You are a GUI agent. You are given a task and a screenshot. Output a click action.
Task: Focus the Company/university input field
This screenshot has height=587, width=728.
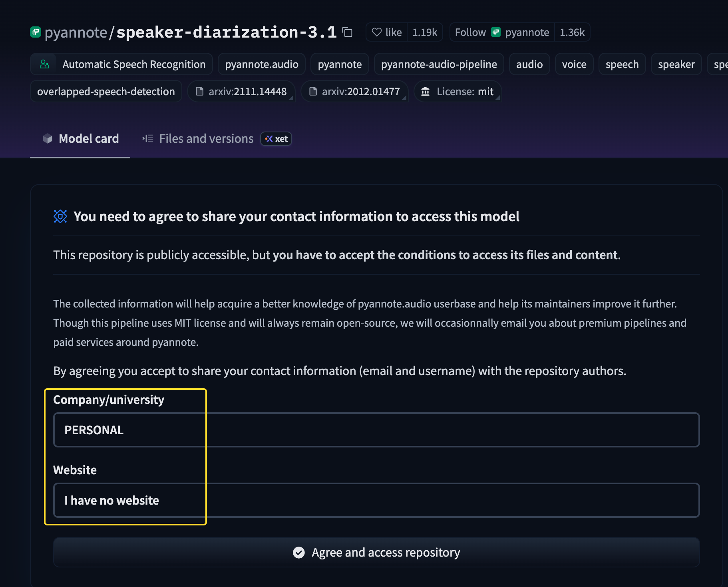pos(376,430)
